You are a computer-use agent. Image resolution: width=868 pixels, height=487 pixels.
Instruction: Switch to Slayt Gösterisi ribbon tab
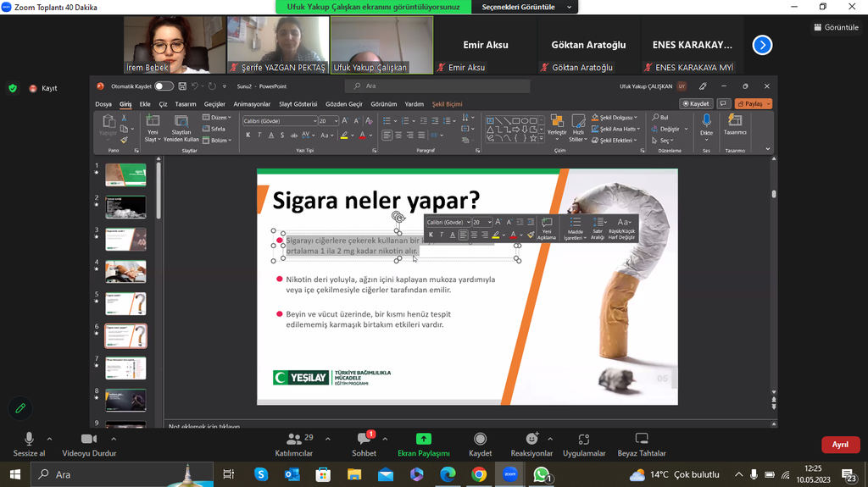(298, 104)
